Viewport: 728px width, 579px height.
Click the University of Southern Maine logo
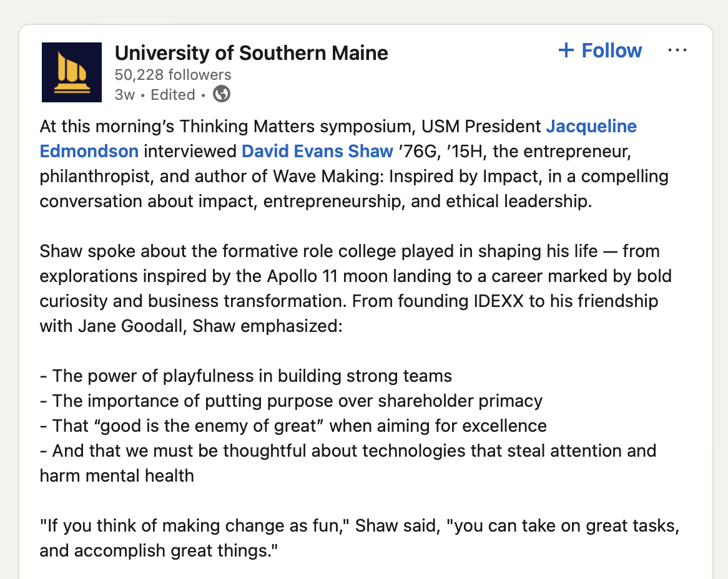click(71, 72)
